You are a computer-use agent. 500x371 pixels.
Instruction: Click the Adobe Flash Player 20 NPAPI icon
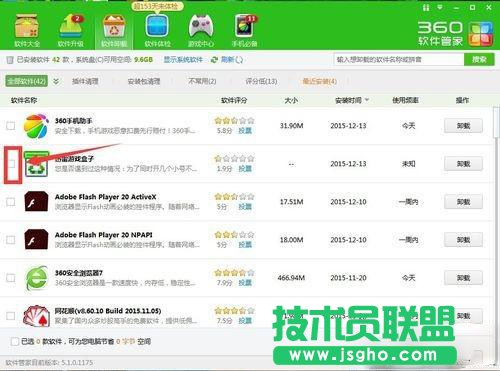click(x=36, y=239)
